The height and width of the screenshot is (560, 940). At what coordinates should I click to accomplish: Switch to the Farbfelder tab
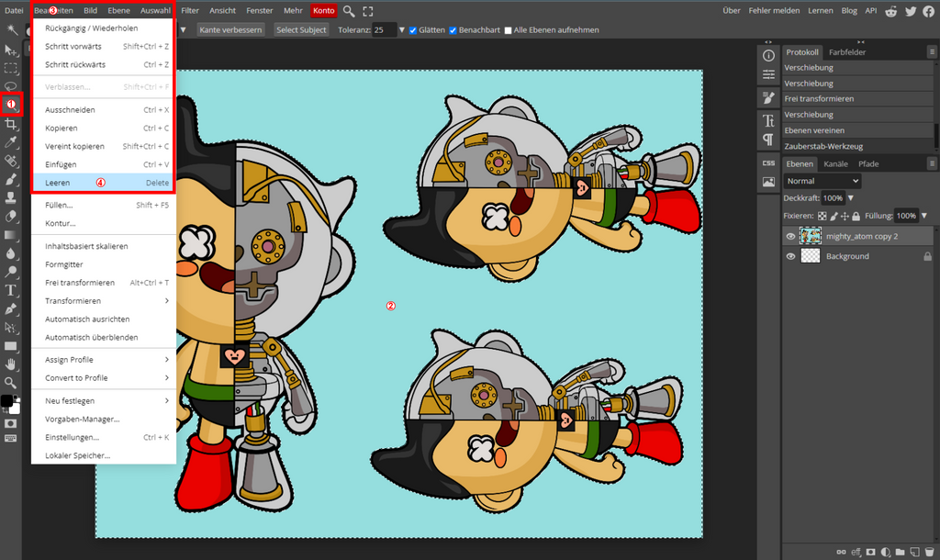pos(847,52)
